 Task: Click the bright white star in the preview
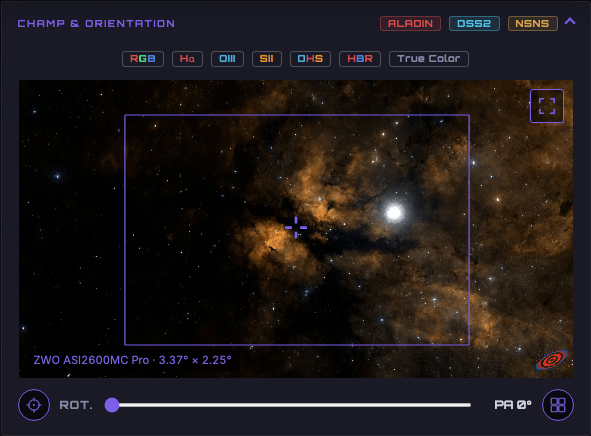[394, 212]
